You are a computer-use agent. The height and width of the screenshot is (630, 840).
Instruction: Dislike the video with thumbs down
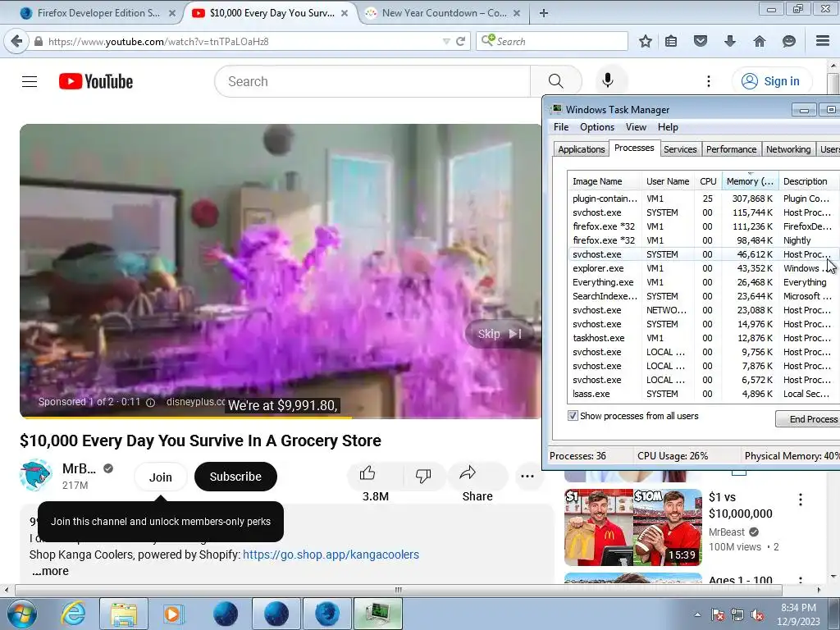423,475
